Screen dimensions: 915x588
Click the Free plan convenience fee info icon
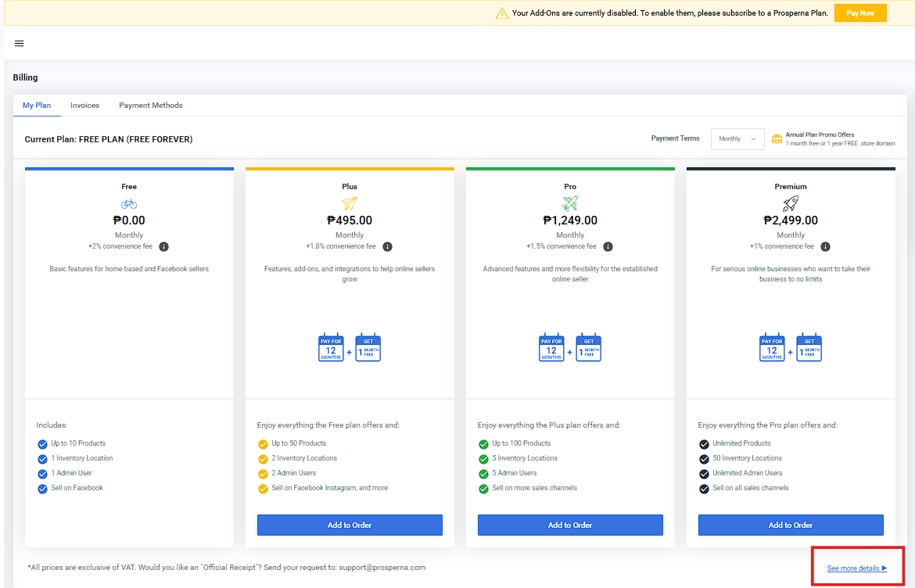[163, 246]
